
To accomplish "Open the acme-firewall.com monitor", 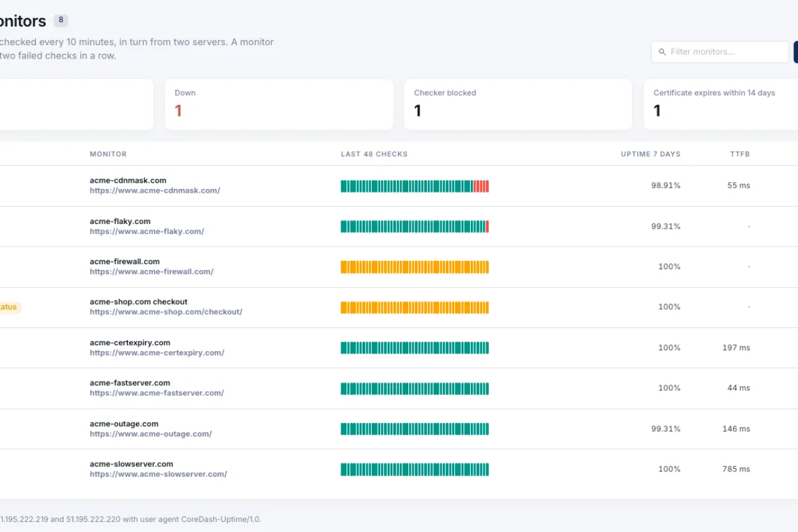I will pyautogui.click(x=125, y=261).
